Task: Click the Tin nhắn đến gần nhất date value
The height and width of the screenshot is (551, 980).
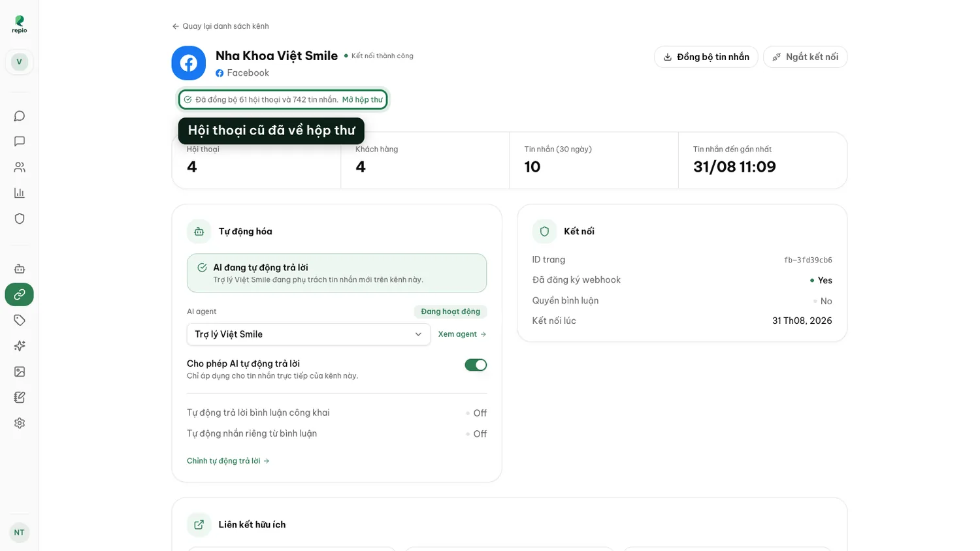Action: (734, 167)
